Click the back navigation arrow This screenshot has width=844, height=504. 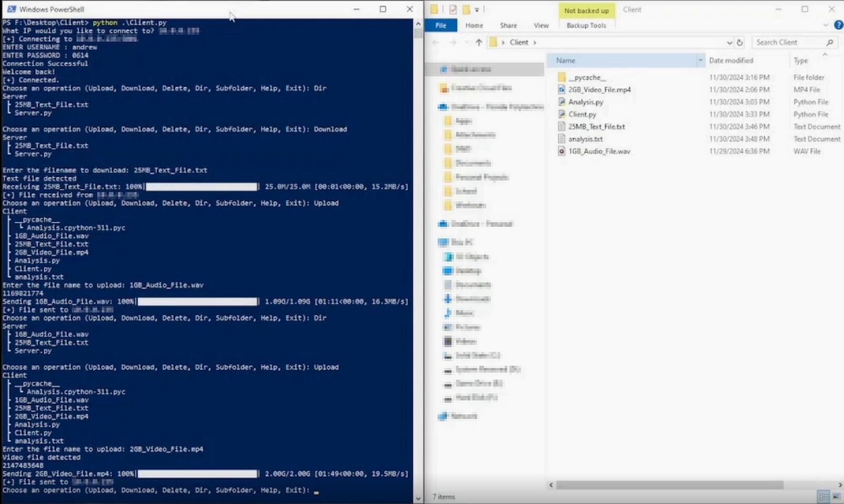[435, 42]
